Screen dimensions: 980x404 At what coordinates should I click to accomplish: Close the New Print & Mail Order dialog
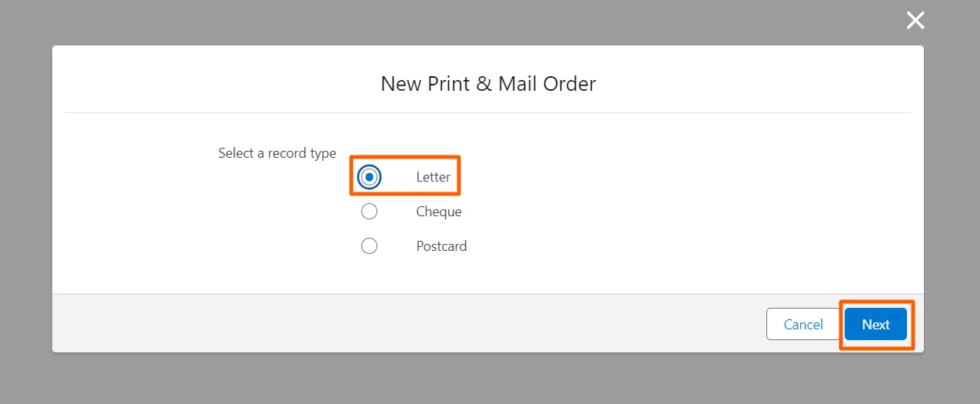[915, 21]
